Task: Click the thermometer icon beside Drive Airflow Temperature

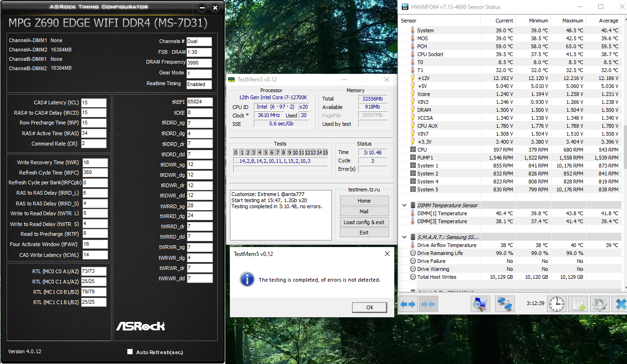Action: 413,245
